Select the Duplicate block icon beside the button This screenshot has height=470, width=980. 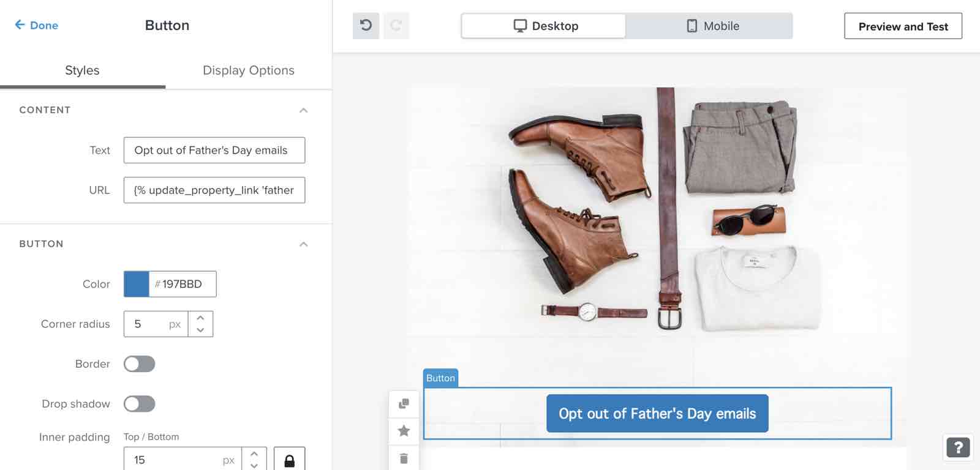coord(404,404)
